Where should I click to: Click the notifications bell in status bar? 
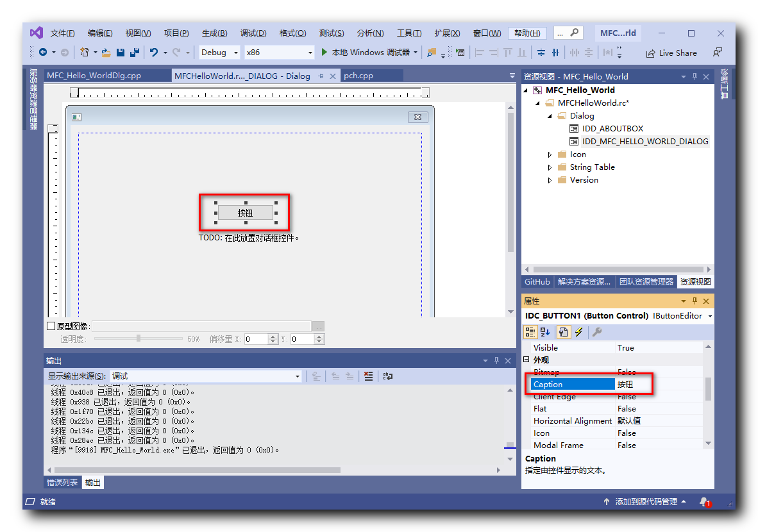point(705,502)
